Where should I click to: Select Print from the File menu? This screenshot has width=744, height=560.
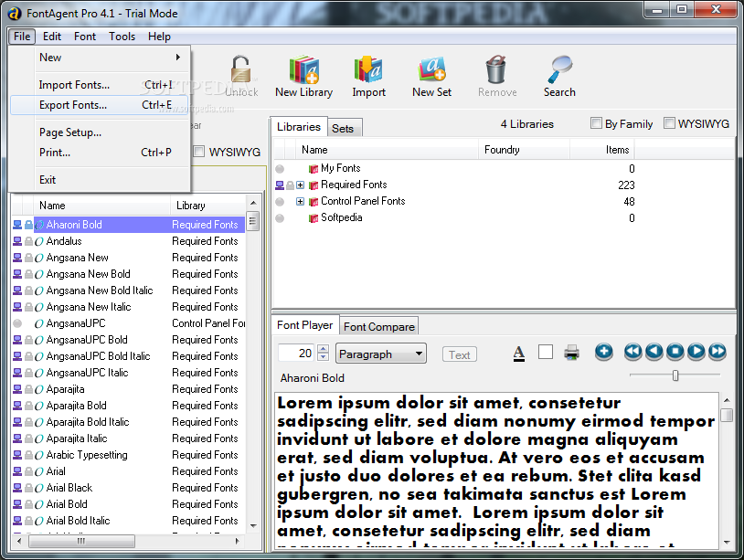coord(99,153)
